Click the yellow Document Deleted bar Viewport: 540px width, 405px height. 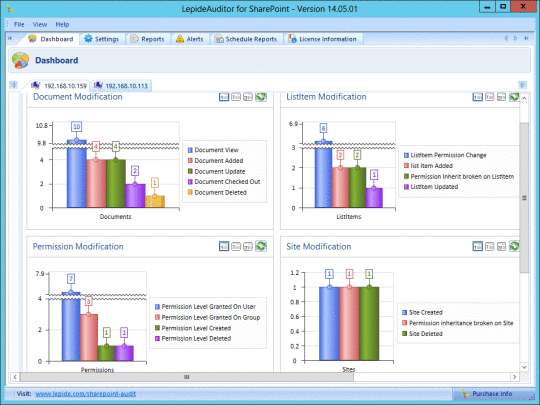pos(155,201)
